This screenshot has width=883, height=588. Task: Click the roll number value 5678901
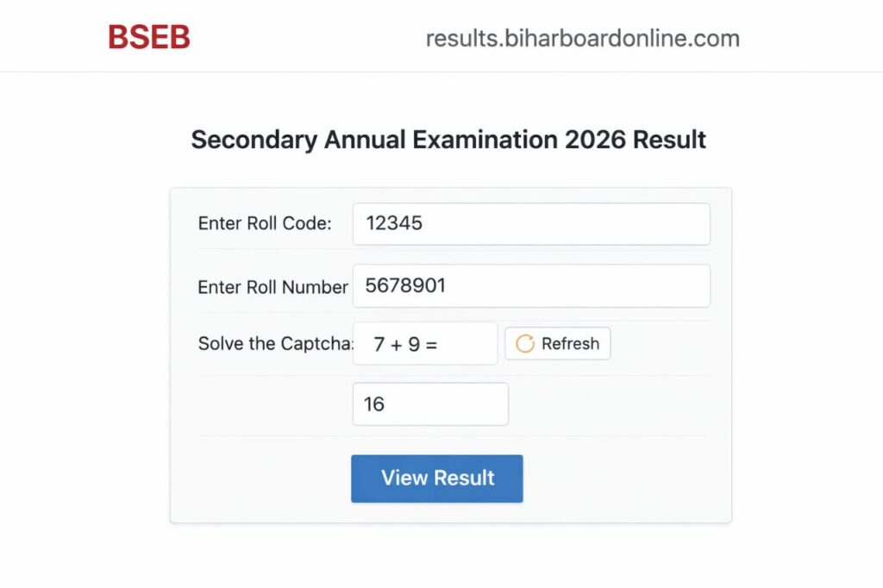[x=405, y=285]
